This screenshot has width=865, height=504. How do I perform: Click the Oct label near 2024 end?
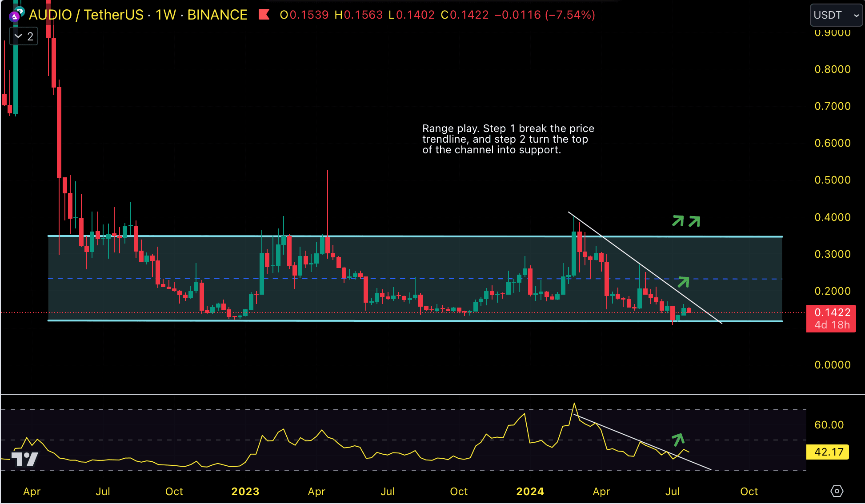pos(749,492)
